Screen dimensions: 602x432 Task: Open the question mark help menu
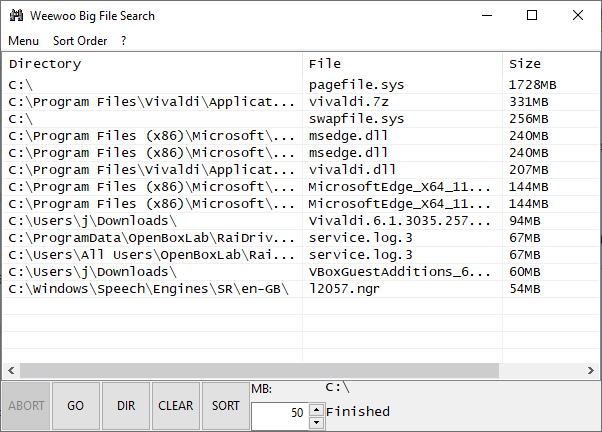pos(123,41)
